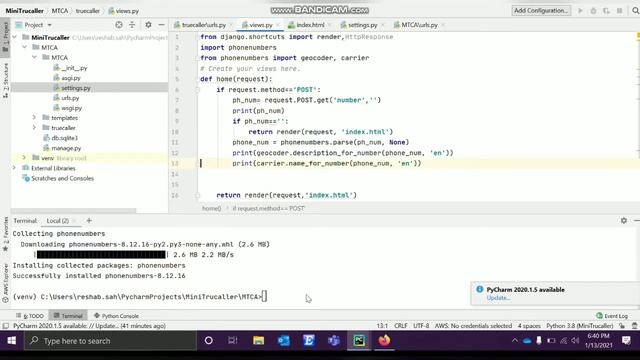Collapse the MiniTrucaller root folder
Image resolution: width=640 pixels, height=360 pixels.
pos(15,37)
